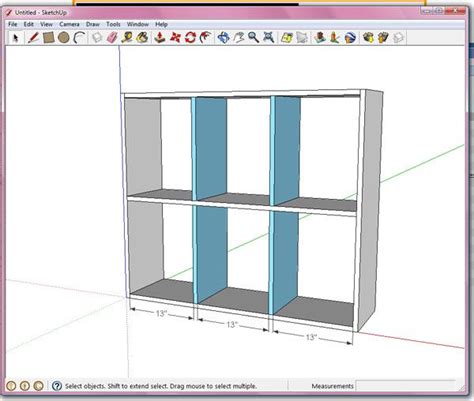Click the Share Model icon
Viewport: 474px width, 401px height.
pos(383,38)
